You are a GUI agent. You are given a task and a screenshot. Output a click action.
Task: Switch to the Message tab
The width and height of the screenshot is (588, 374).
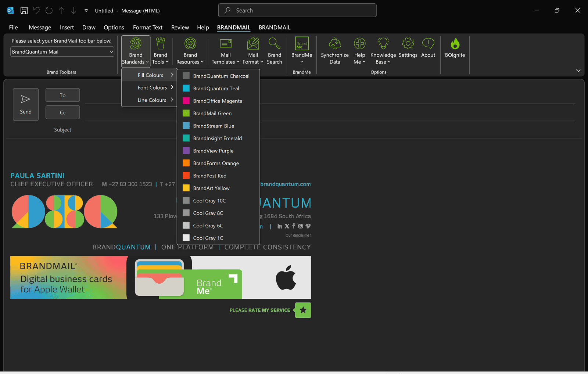coord(40,28)
